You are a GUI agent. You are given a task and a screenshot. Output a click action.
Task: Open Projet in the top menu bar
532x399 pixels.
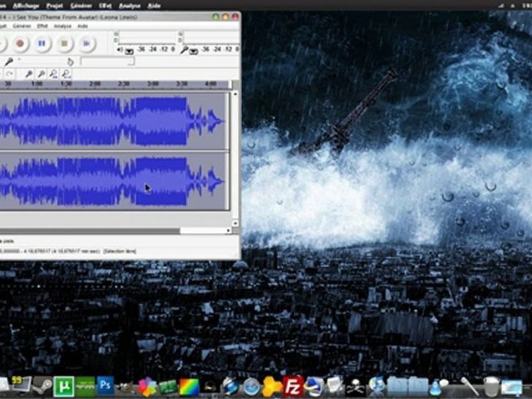click(x=54, y=6)
